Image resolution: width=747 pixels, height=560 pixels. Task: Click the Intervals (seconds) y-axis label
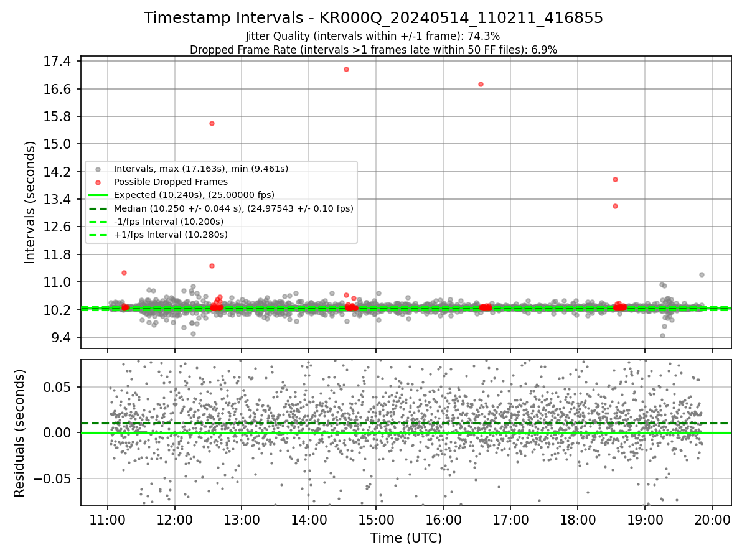pos(30,202)
